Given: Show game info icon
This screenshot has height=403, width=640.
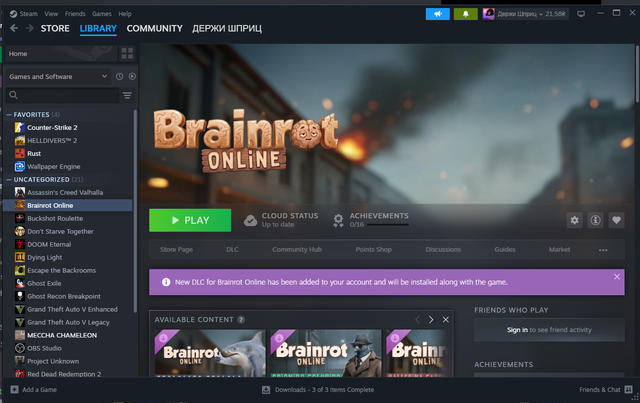Looking at the screenshot, I should click(596, 220).
